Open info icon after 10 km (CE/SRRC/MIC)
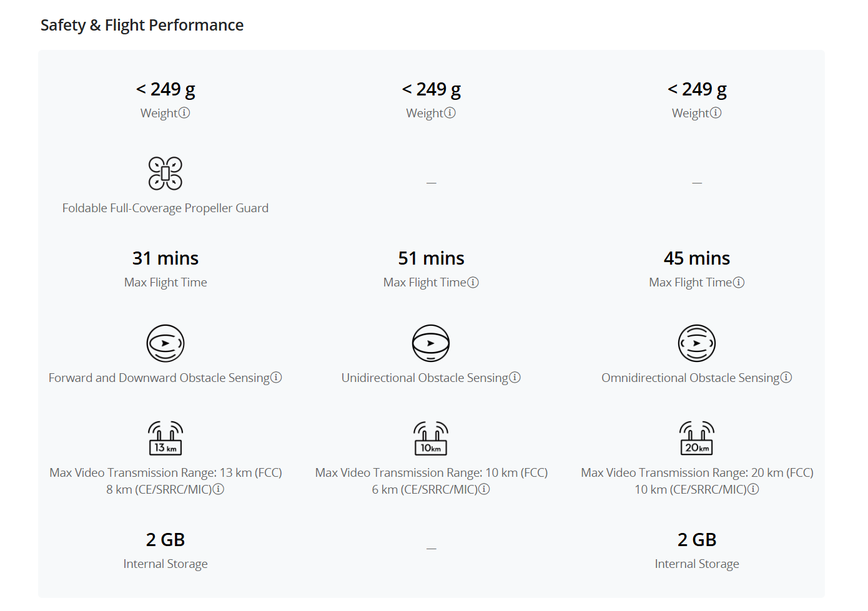This screenshot has height=611, width=868. [x=753, y=489]
